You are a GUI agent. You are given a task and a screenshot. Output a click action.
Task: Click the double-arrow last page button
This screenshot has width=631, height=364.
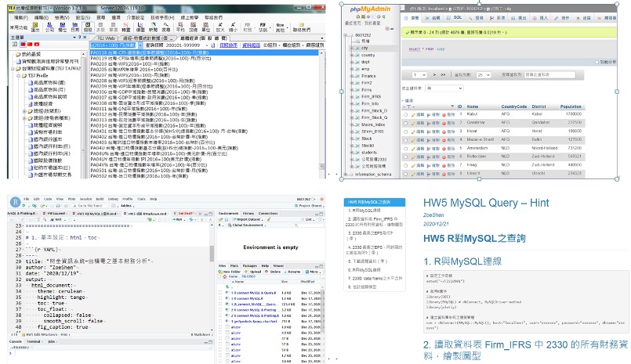[443, 74]
